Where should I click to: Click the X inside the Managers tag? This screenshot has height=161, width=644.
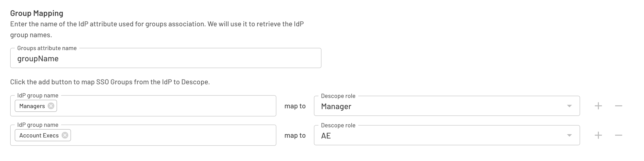coord(51,106)
